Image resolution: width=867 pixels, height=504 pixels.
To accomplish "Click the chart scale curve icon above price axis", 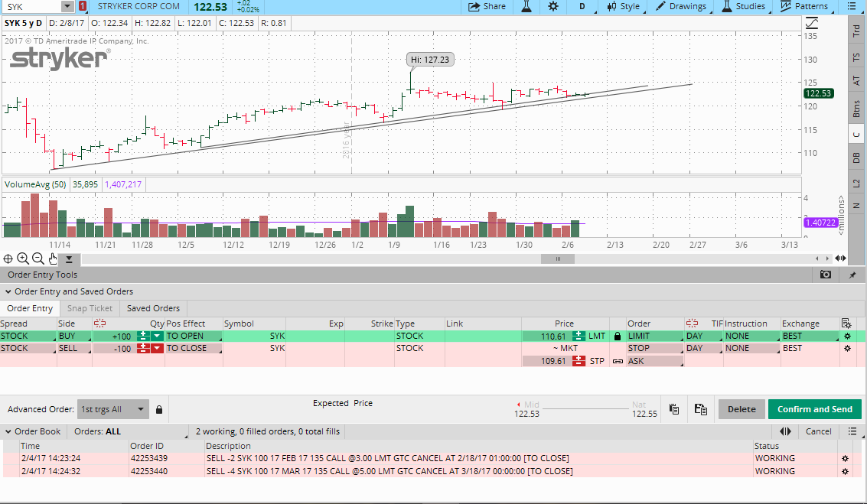I will pyautogui.click(x=811, y=23).
